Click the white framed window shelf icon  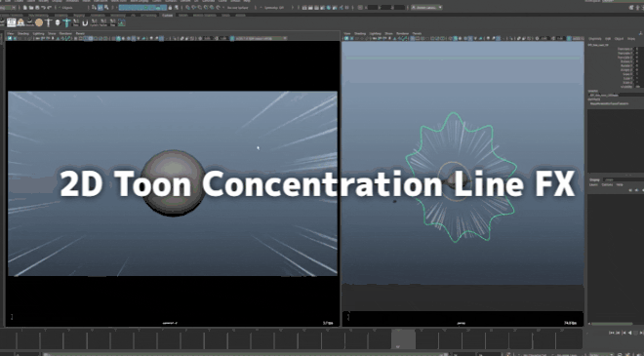point(11,22)
